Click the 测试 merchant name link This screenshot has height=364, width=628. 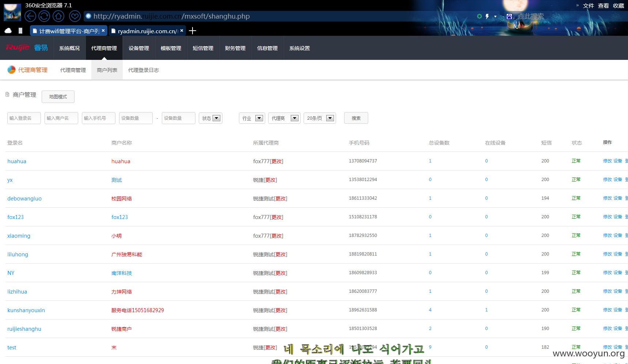(117, 180)
